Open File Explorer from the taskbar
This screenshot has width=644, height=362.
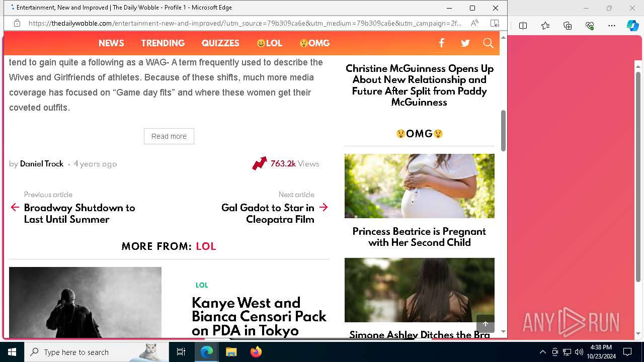click(231, 352)
